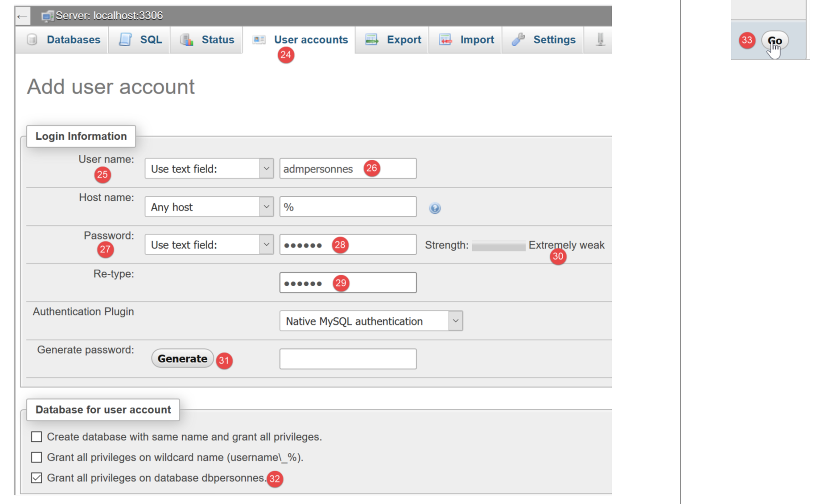Click the SQL tab icon

pos(125,40)
